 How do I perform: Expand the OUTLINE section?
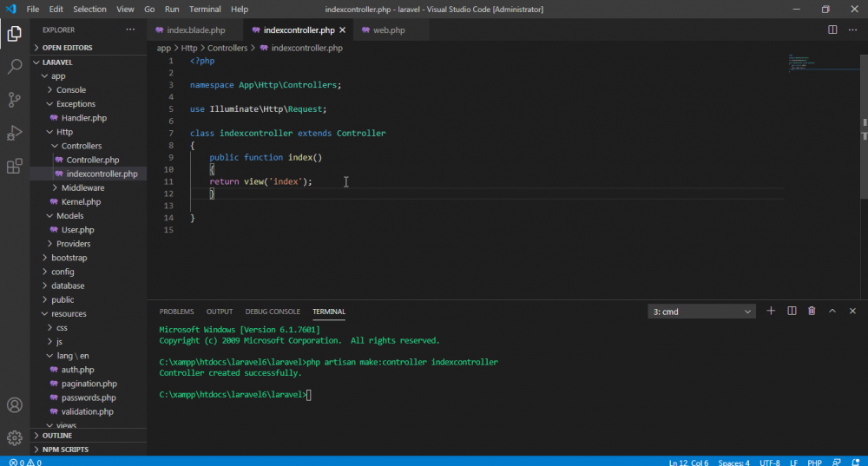89,436
